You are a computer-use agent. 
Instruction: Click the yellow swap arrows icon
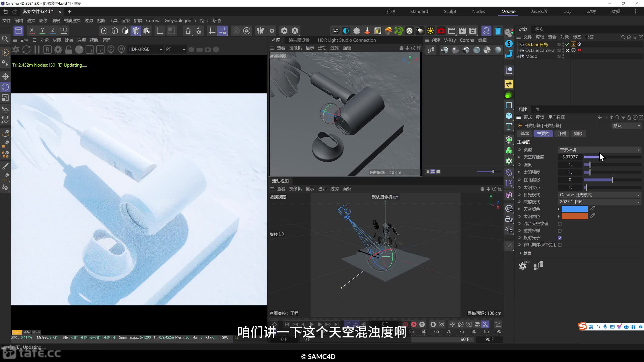click(509, 84)
